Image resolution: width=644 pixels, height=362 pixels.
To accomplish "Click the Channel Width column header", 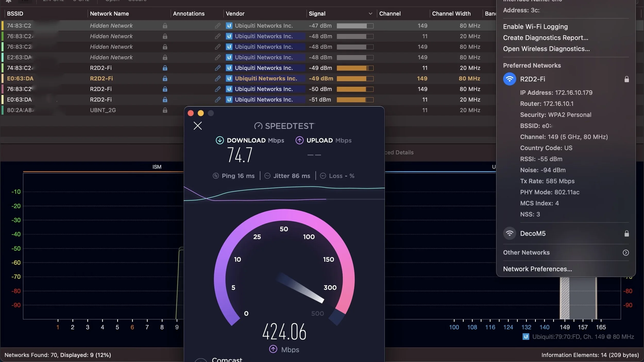I will click(x=451, y=14).
